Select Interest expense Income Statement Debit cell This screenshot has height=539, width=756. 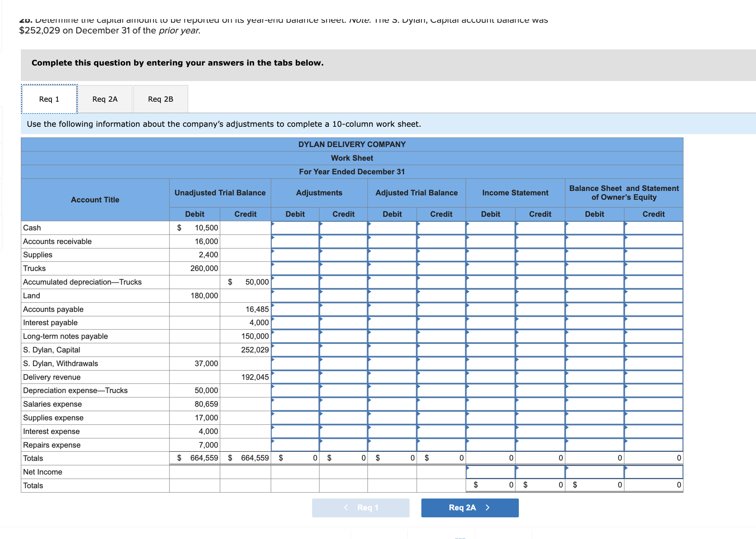[491, 431]
